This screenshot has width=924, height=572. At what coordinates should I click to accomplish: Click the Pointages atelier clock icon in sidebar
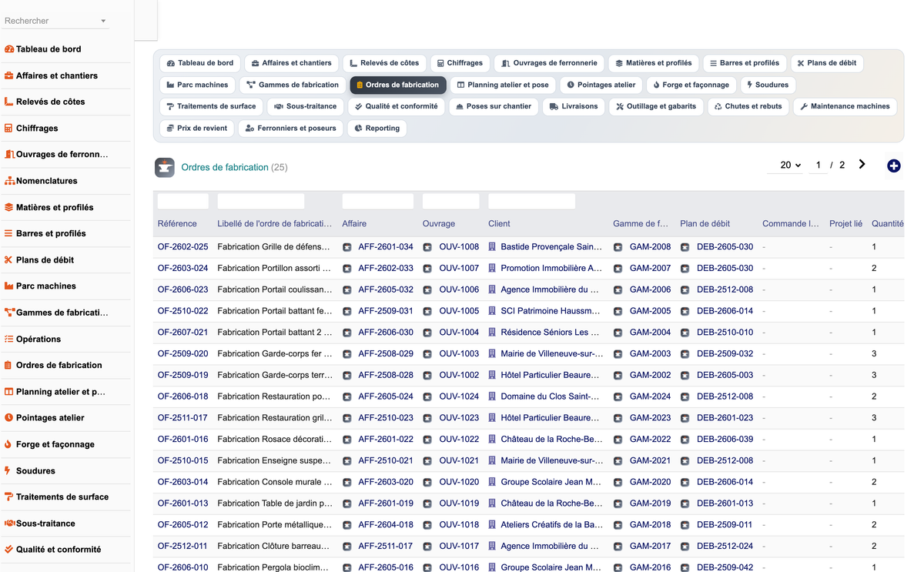click(9, 418)
